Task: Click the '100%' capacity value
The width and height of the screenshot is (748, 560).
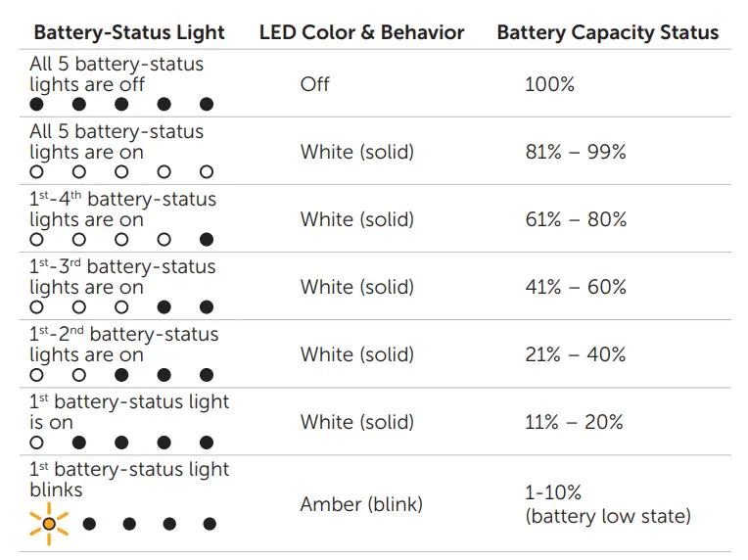Action: pos(549,84)
